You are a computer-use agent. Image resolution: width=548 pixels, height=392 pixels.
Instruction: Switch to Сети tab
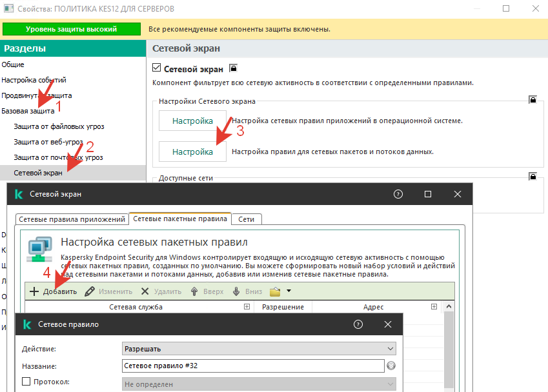pyautogui.click(x=246, y=219)
